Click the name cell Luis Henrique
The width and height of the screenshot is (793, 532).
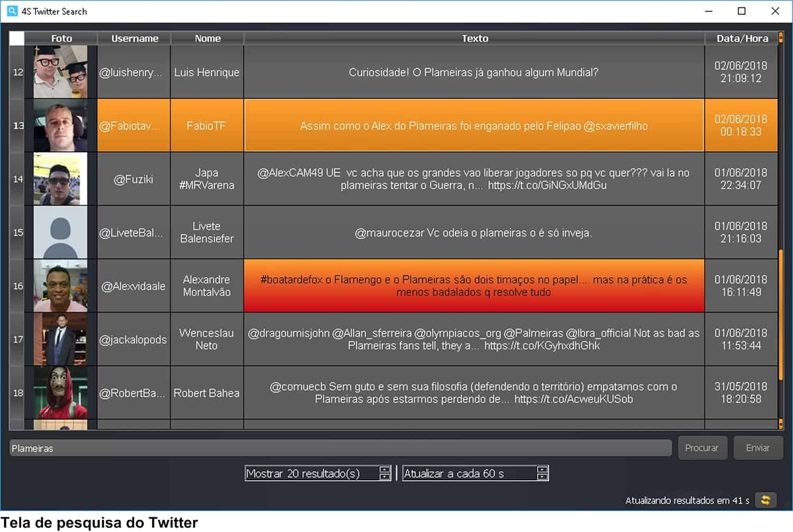click(x=207, y=72)
